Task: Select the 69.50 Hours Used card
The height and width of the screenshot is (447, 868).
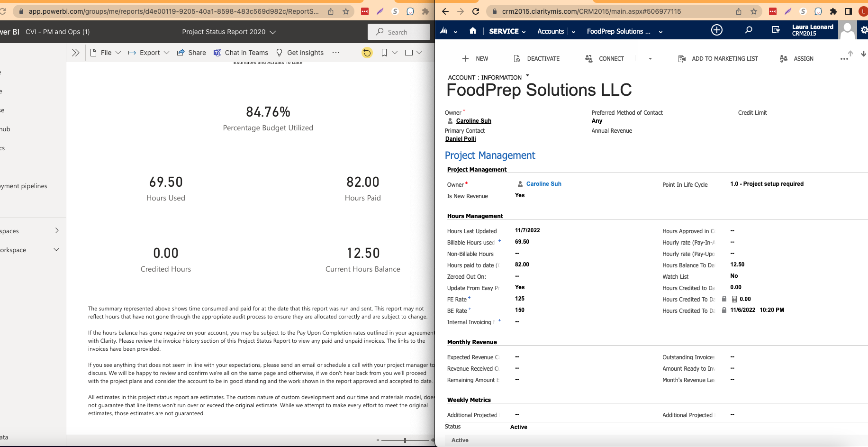Action: (x=166, y=188)
